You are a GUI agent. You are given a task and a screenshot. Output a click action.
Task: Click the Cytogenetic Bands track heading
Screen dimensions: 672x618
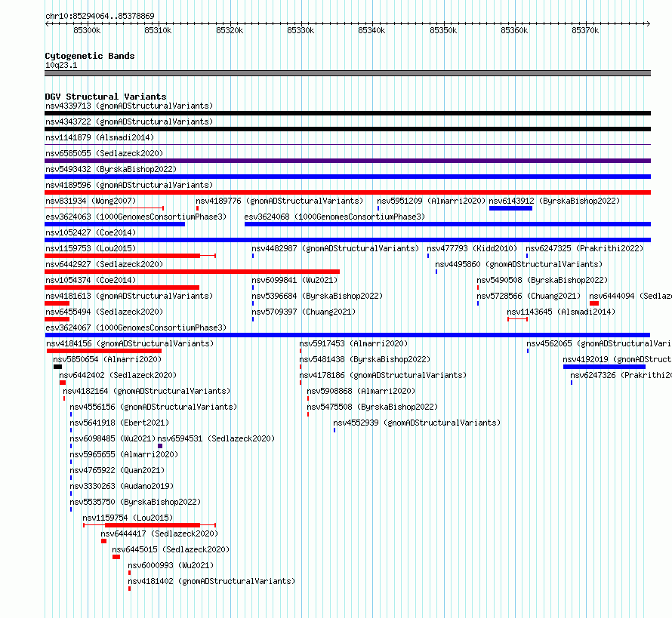[x=90, y=56]
